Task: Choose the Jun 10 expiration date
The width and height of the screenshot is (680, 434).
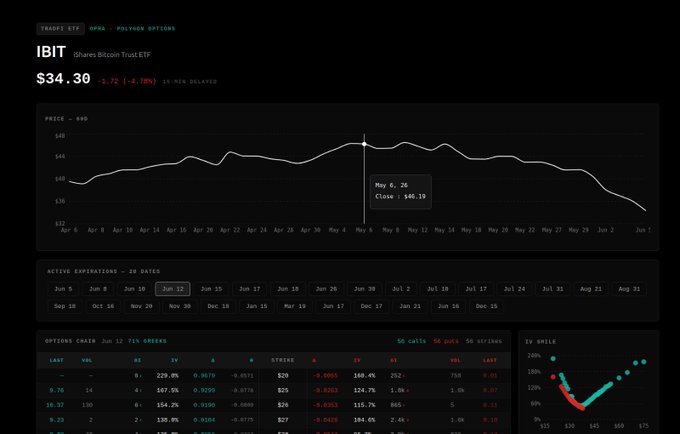Action: click(134, 289)
